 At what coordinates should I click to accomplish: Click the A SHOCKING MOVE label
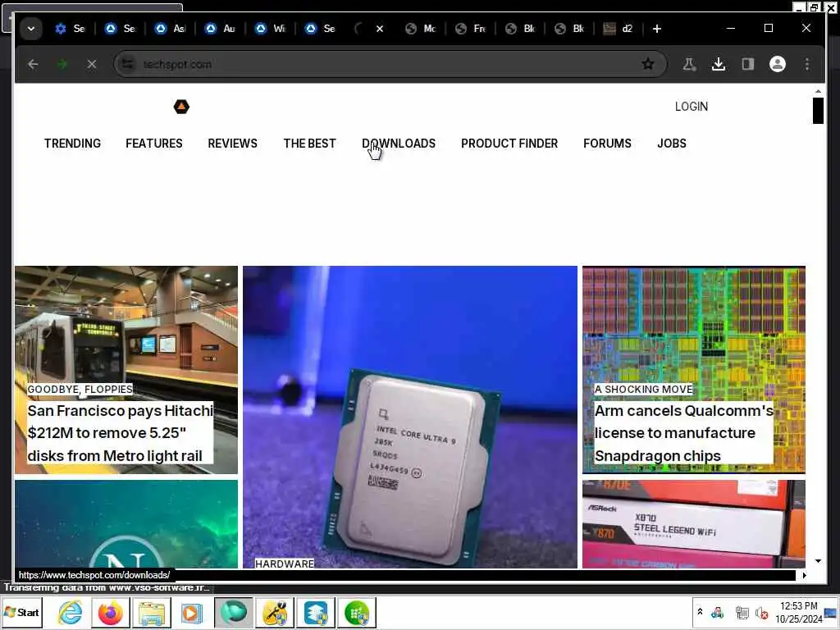(x=643, y=390)
